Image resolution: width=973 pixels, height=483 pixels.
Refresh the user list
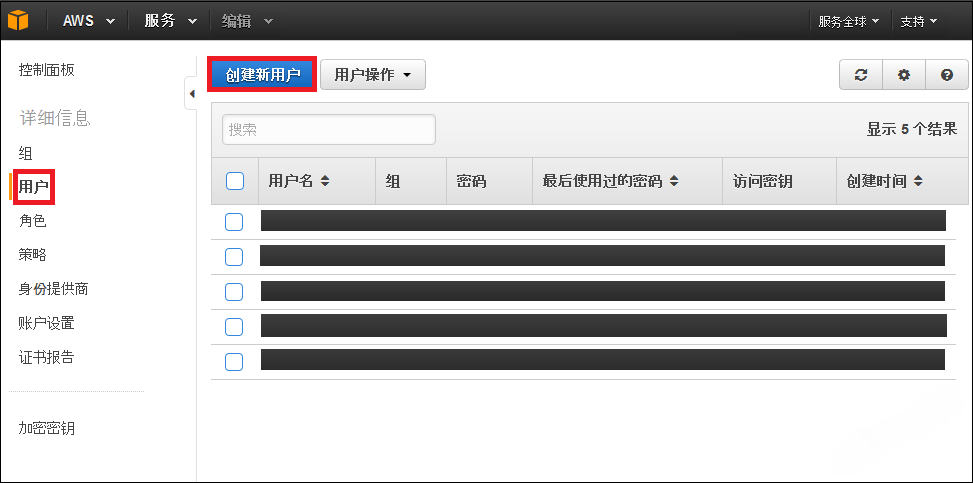coord(861,75)
